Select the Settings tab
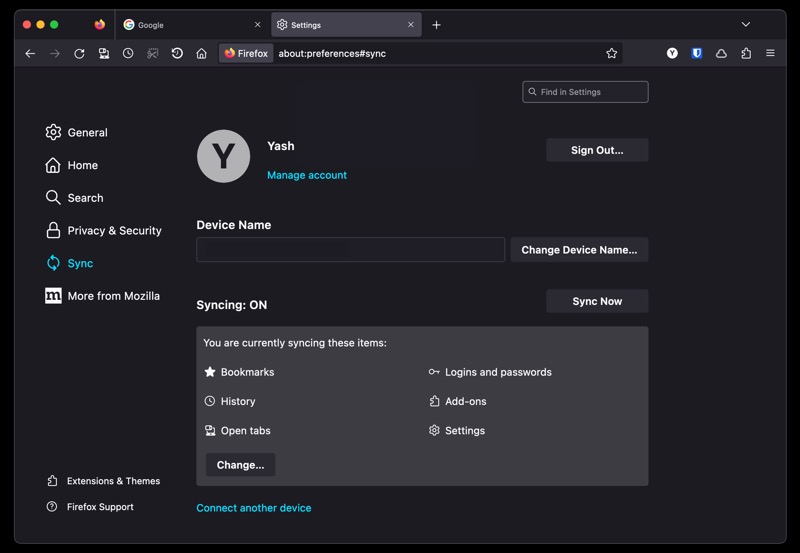The width and height of the screenshot is (800, 553). [x=346, y=24]
